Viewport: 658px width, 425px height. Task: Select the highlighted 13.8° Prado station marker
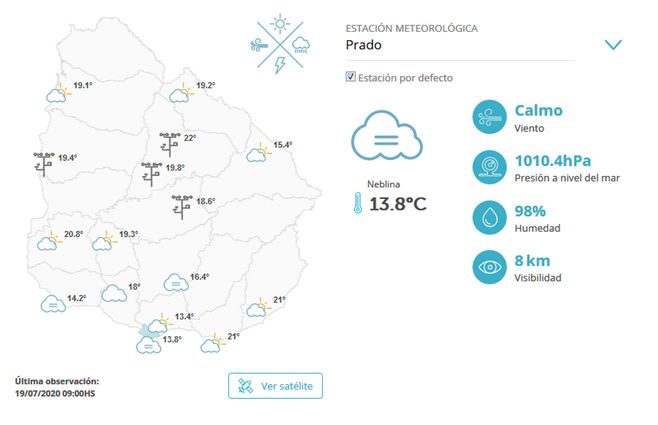point(148,342)
